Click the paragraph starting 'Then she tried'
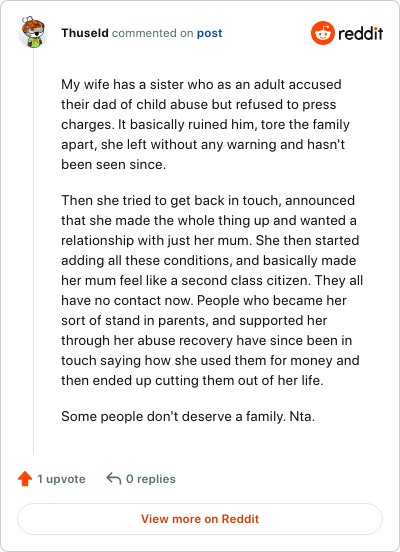 (212, 290)
